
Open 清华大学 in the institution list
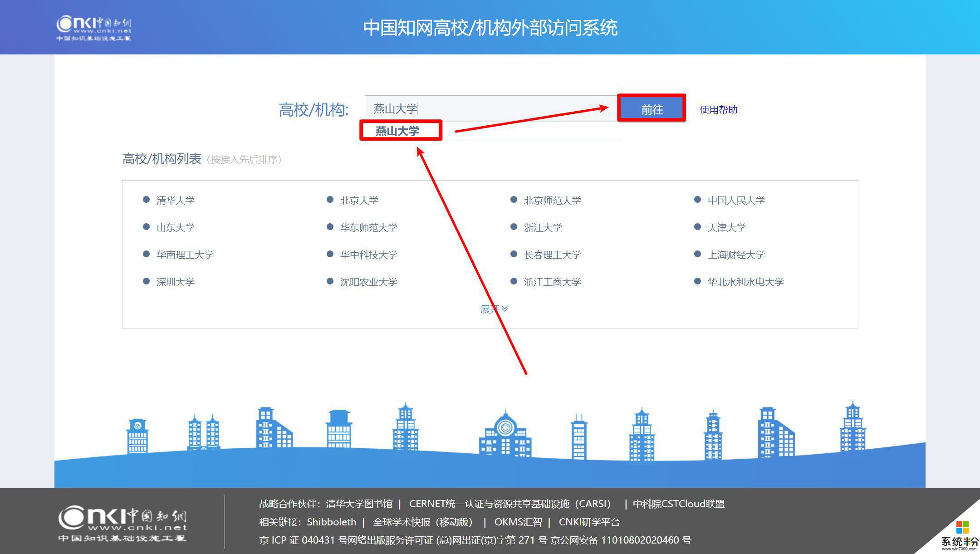[x=175, y=200]
